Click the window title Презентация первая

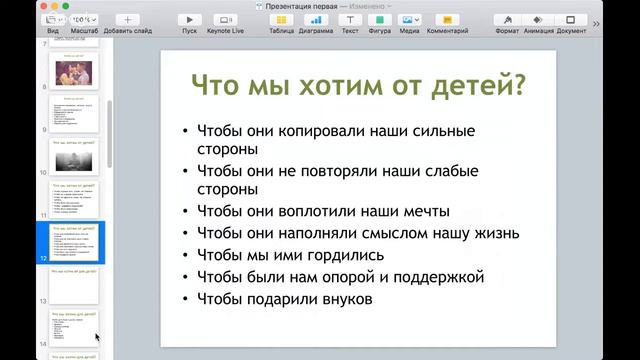[301, 6]
